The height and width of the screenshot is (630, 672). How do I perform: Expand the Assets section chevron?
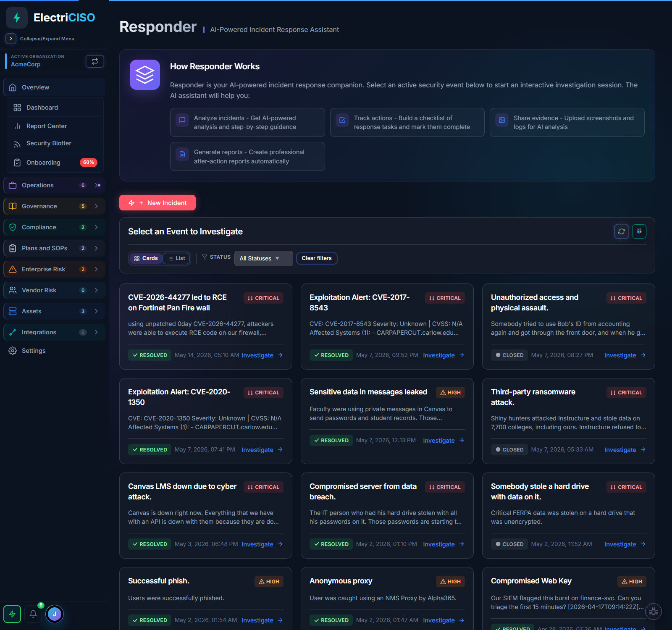tap(96, 311)
